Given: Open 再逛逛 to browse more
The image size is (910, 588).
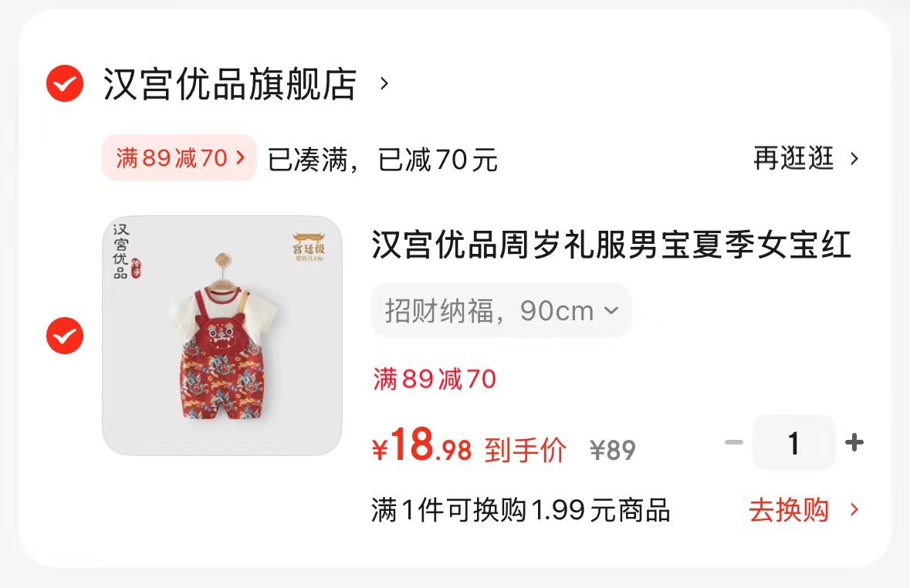Looking at the screenshot, I should point(793,158).
